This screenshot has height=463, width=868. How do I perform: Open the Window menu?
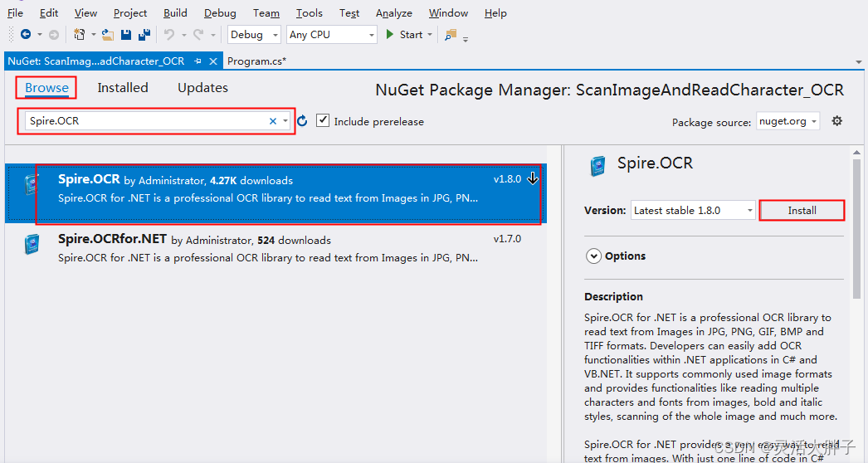pyautogui.click(x=448, y=12)
